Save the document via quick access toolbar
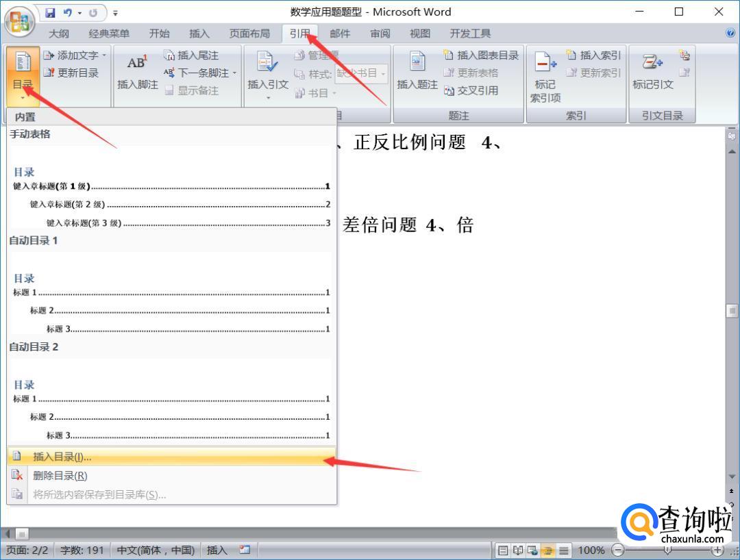 click(x=51, y=12)
